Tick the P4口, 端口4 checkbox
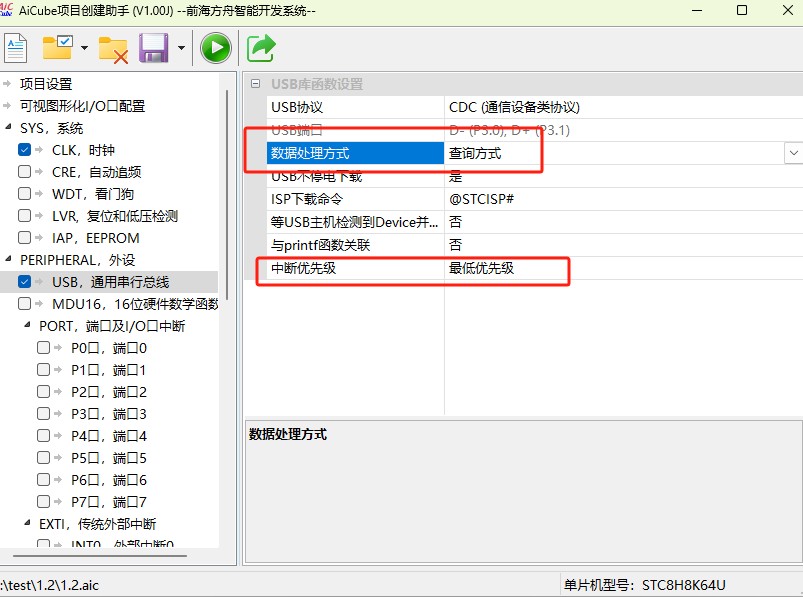The height and width of the screenshot is (597, 803). pos(44,436)
